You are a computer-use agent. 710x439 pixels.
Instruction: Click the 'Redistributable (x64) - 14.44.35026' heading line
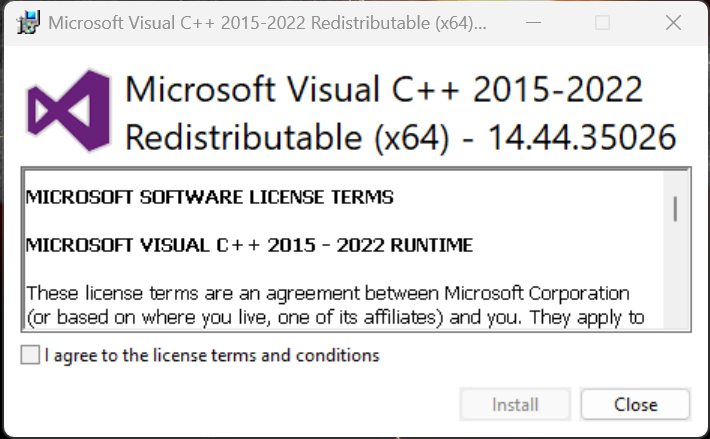(x=401, y=137)
